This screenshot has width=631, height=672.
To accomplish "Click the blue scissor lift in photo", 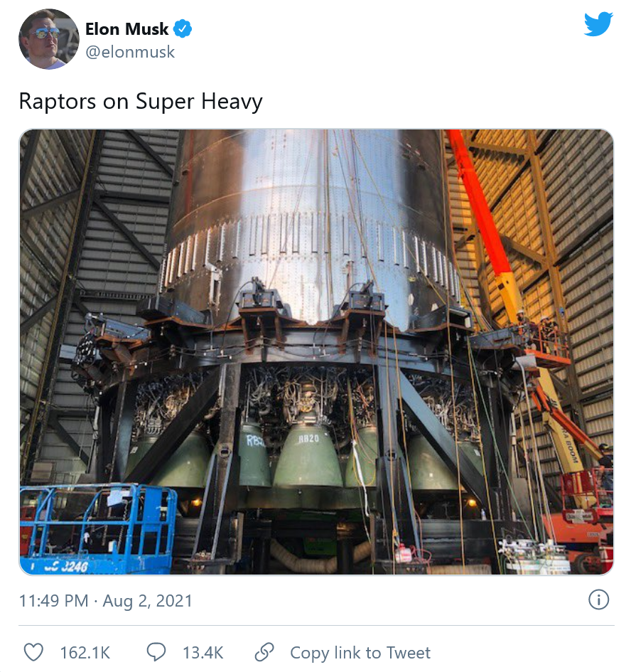I will [97, 529].
